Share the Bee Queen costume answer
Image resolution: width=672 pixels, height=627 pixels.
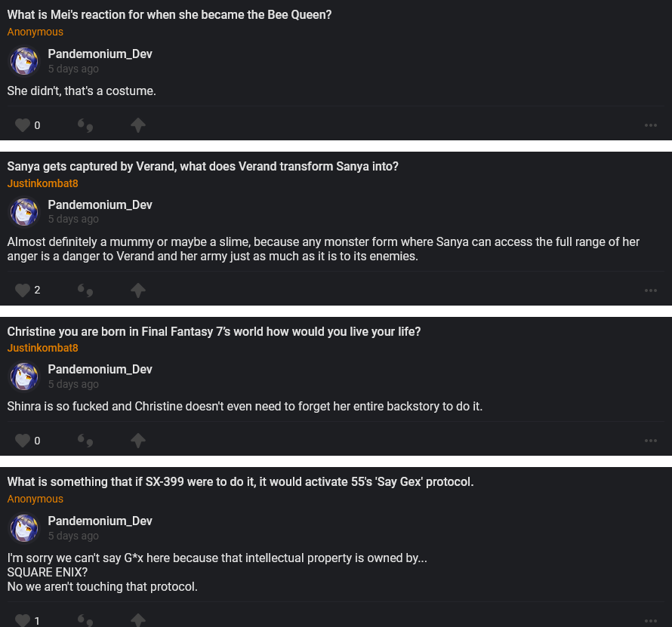coord(137,125)
